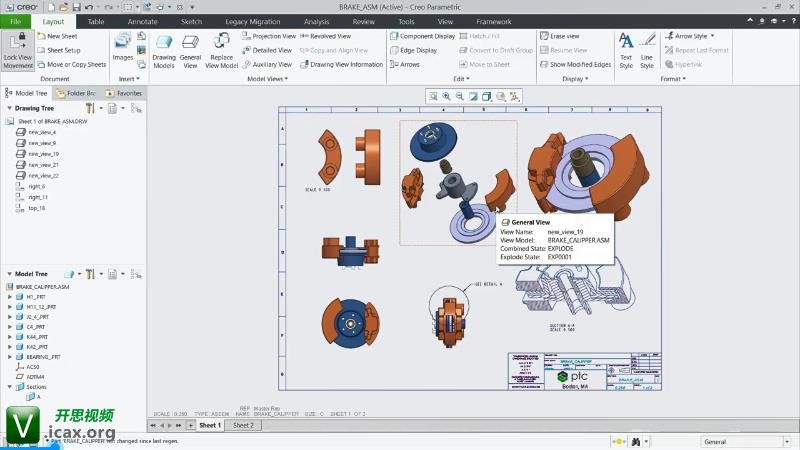Switch to Sheet 2 tab
This screenshot has height=450, width=800.
[x=243, y=425]
